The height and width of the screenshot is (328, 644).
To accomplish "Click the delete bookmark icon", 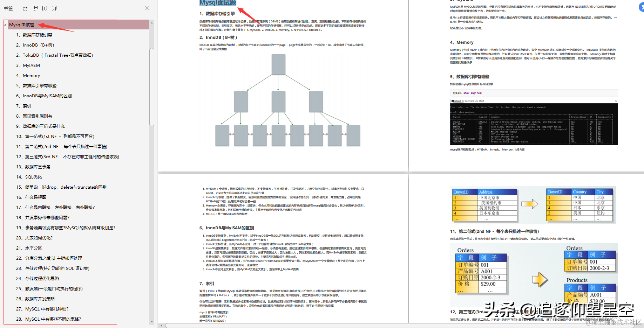I will pyautogui.click(x=54, y=8).
